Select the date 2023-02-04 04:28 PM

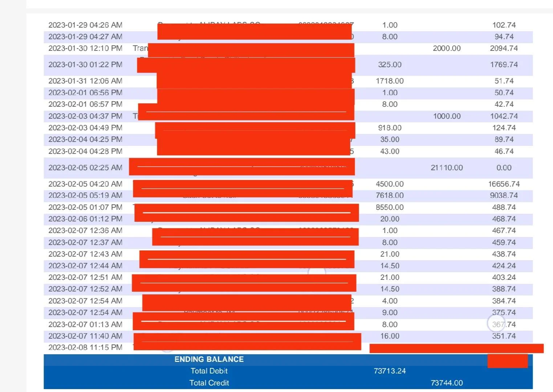coord(85,151)
